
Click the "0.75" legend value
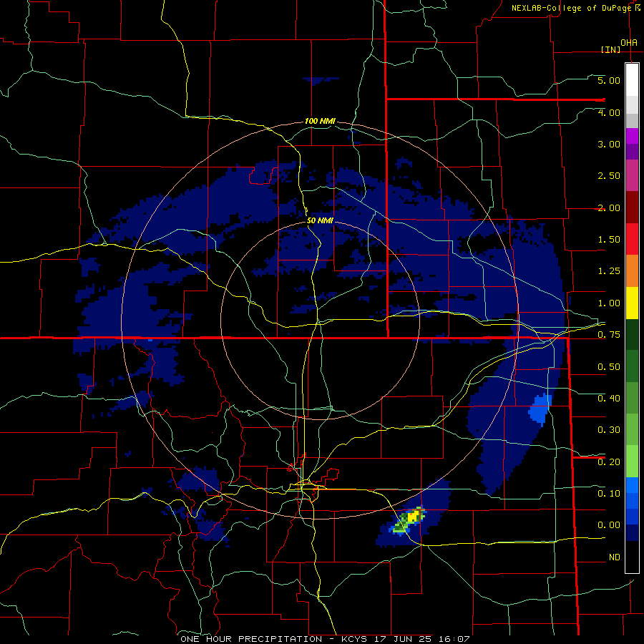tap(609, 335)
